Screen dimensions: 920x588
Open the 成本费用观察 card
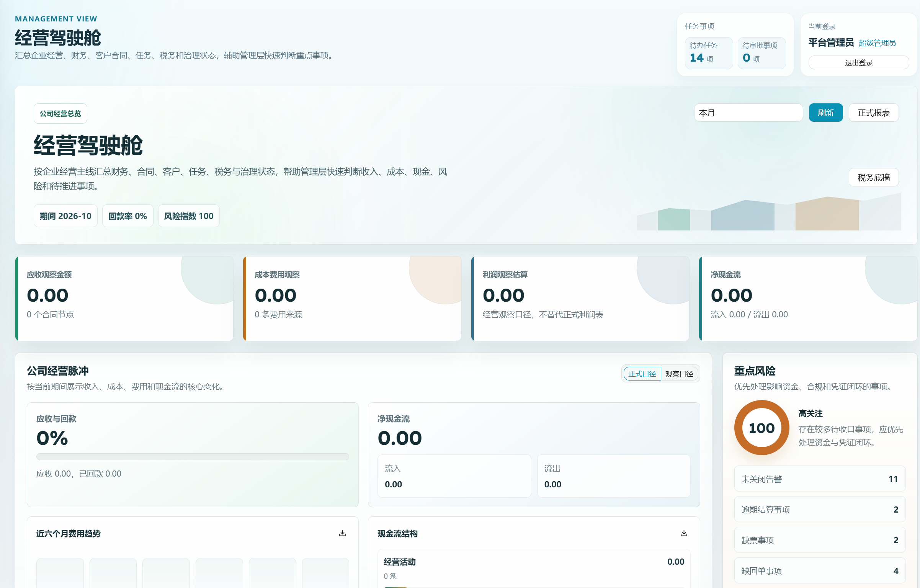(352, 298)
